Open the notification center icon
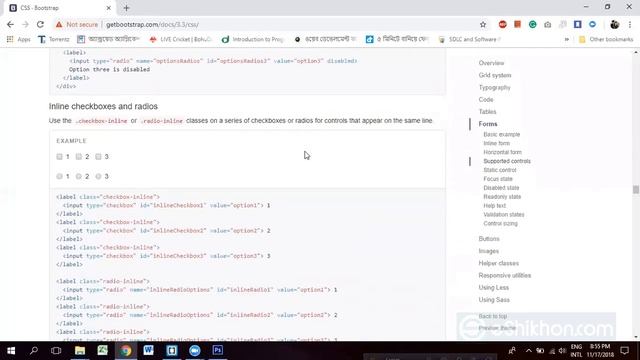 (624, 351)
